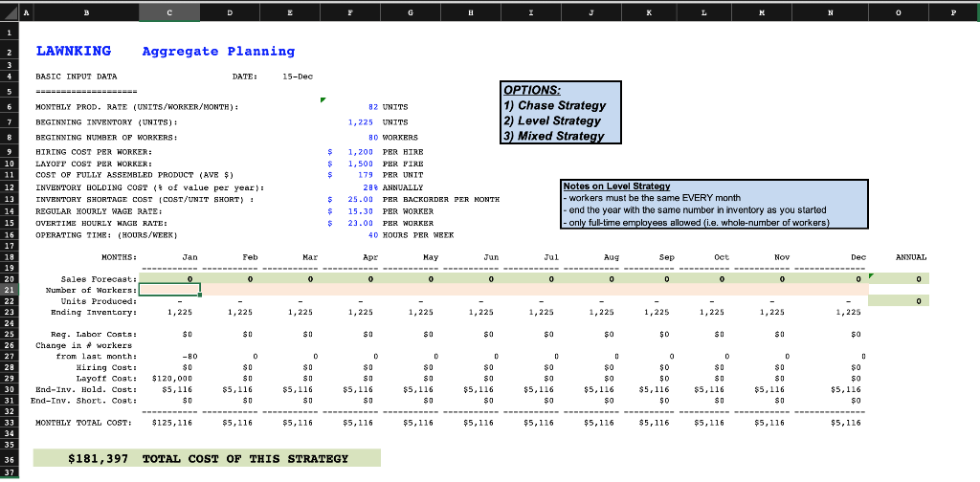Click the BASIC INPUT DATA label
The image size is (980, 482).
pyautogui.click(x=77, y=77)
